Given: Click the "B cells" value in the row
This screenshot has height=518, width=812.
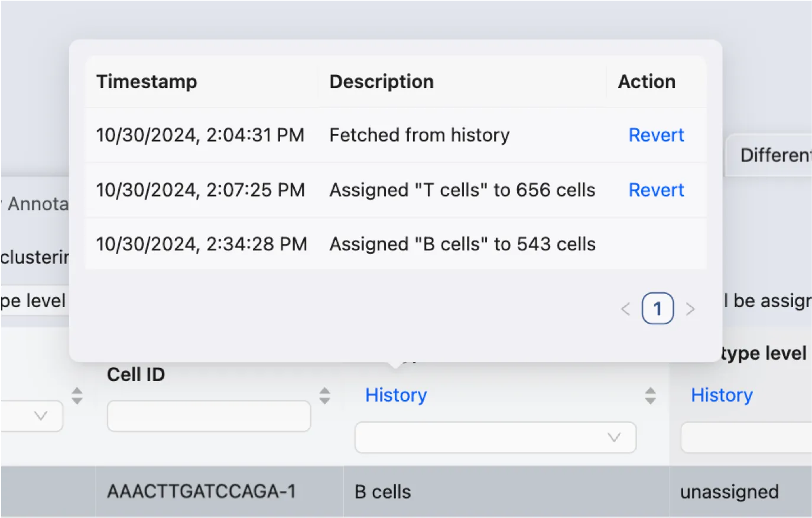Looking at the screenshot, I should point(382,492).
